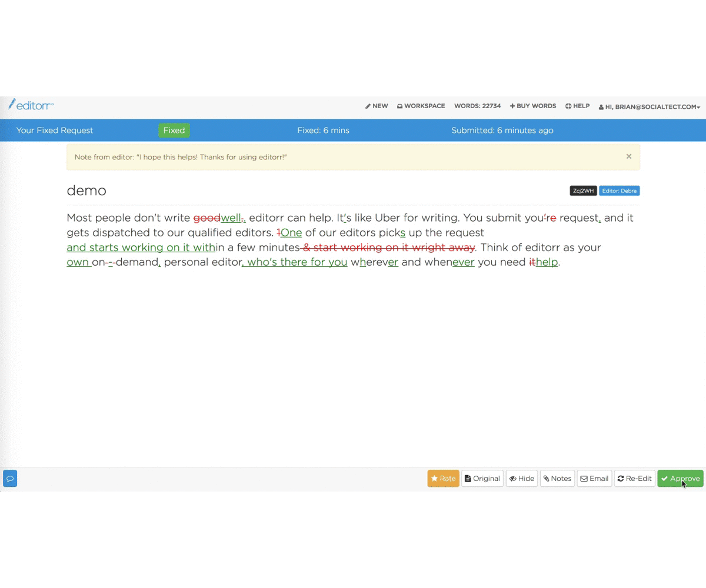Screen dimensions: 706x588
Task: Open the Notes button
Action: [558, 479]
